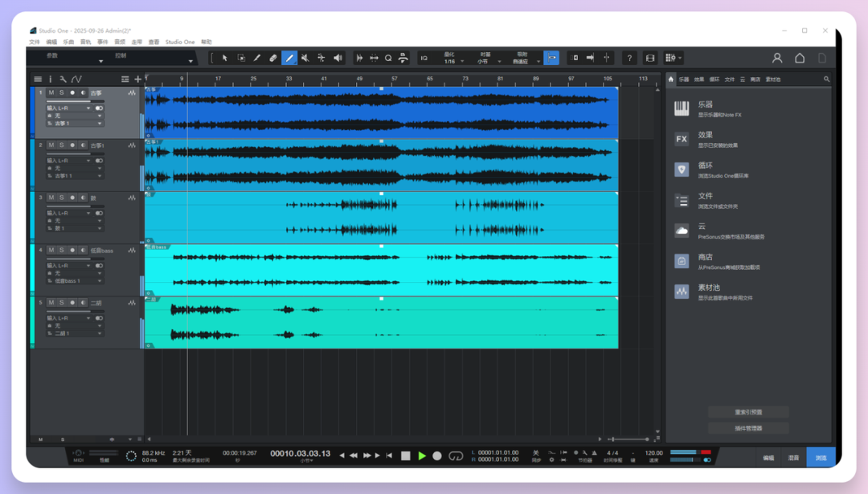The image size is (868, 494).
Task: Select the active Line draw tool
Action: 289,58
